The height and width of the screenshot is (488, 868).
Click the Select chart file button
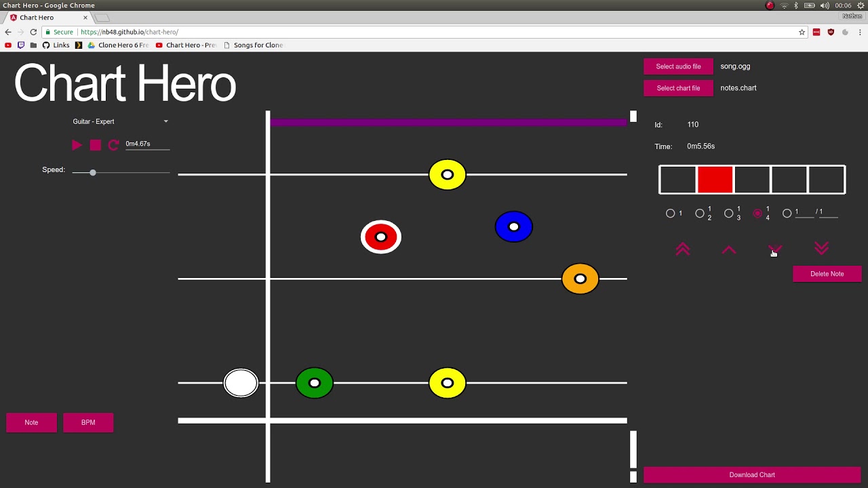(678, 88)
